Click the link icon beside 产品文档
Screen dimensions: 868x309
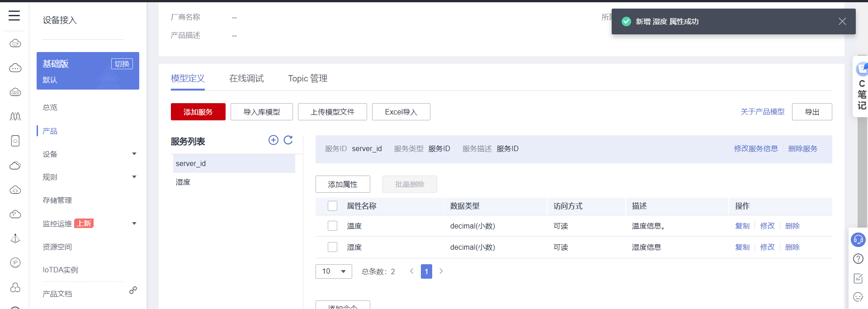(x=133, y=290)
